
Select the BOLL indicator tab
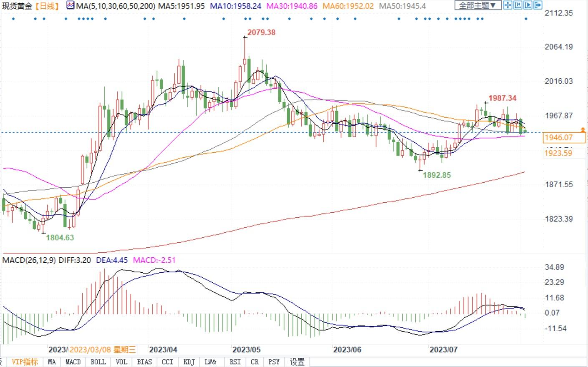[98, 362]
